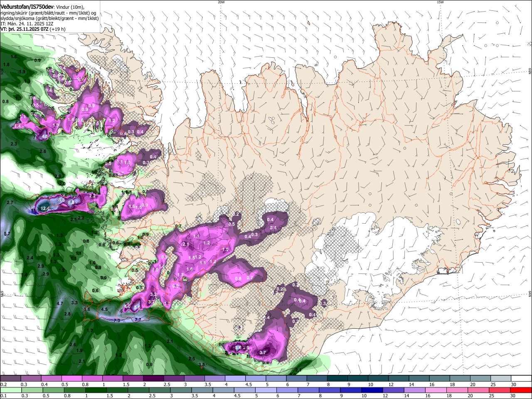Image resolution: width=532 pixels, height=399 pixels.
Task: Click the 4.7 value over the southwest sea
Action: [60, 303]
